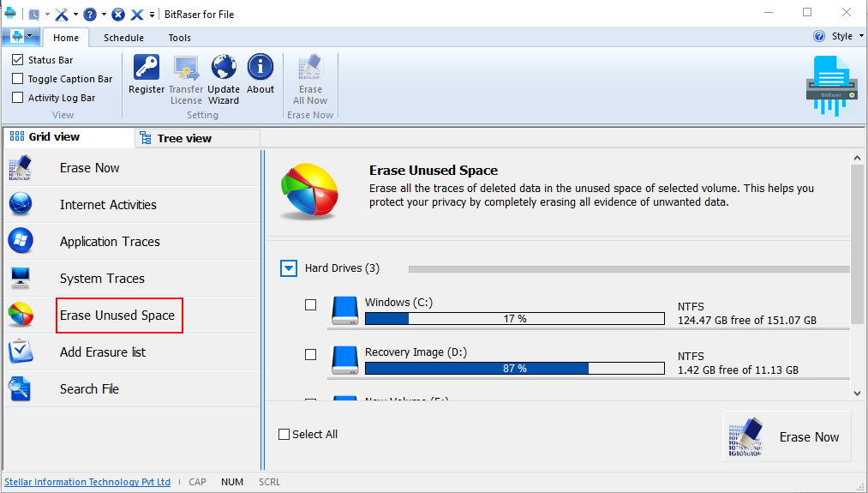
Task: Click the Application Traces Windows icon
Action: [21, 242]
